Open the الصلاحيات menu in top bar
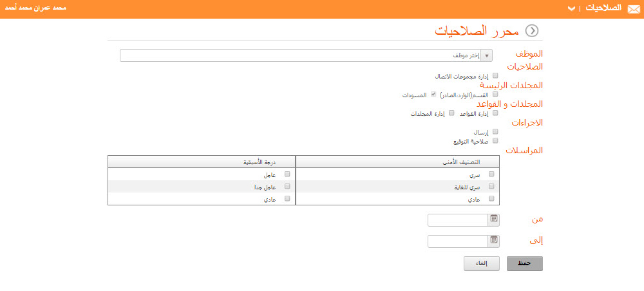 (605, 8)
